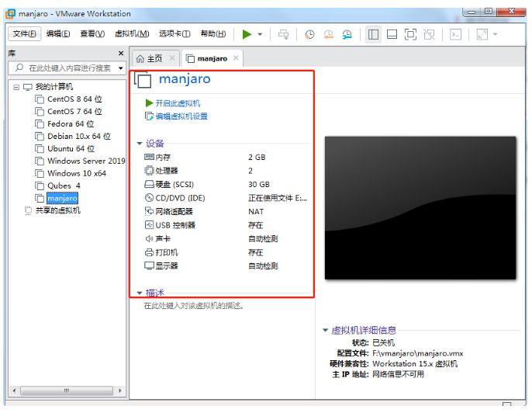532x413 pixels.
Task: Click the unity mode toolbar icon
Action: [x=429, y=34]
